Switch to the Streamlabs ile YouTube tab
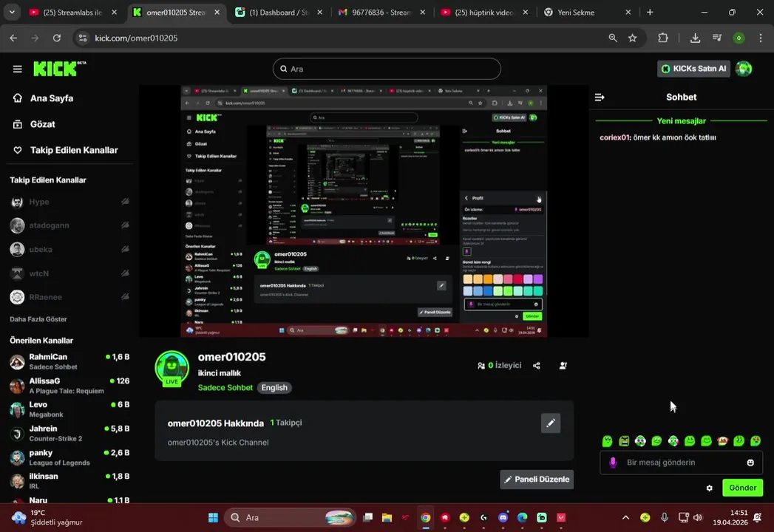 coord(73,13)
